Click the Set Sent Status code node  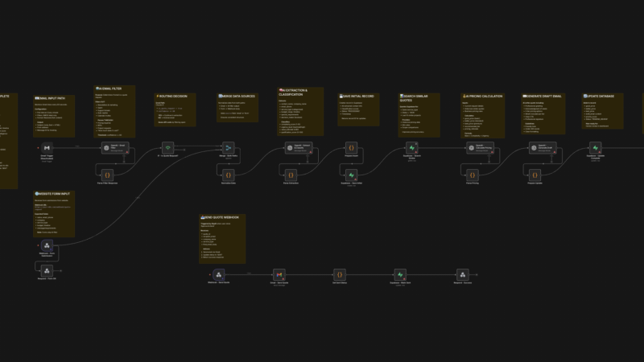(340, 274)
